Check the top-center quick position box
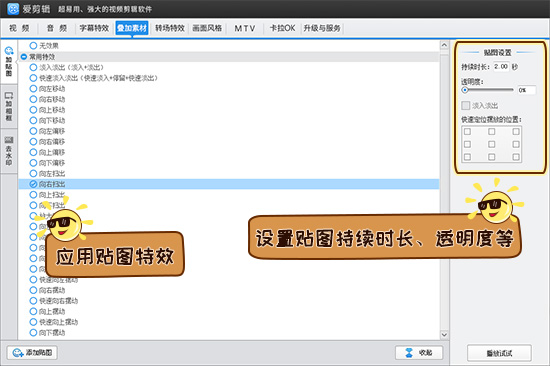 pos(491,132)
